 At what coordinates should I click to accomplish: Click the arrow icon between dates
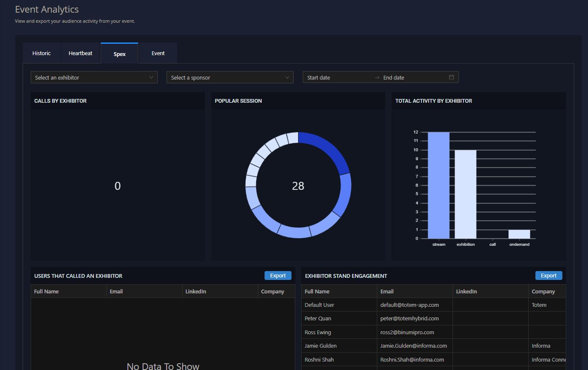[x=377, y=78]
